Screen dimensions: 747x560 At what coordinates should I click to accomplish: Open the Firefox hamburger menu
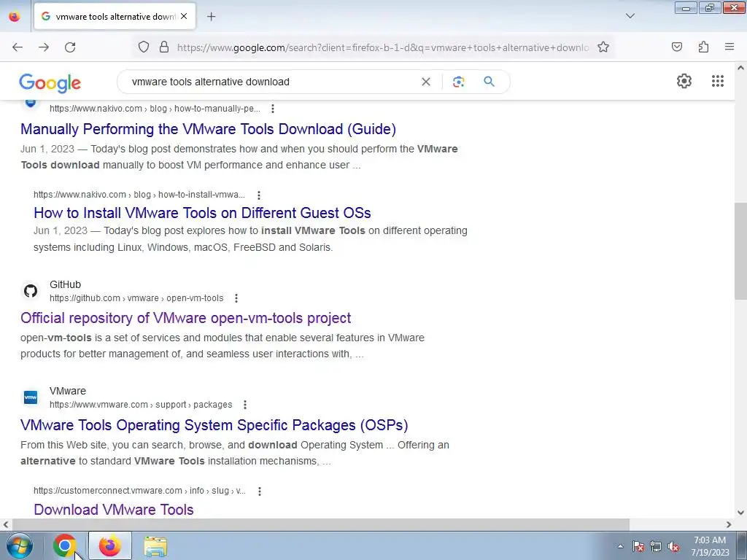(729, 47)
